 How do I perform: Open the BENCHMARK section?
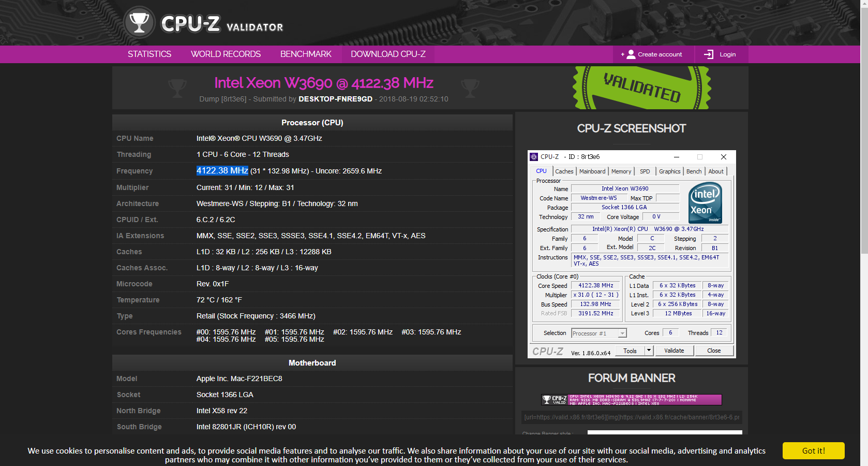click(x=306, y=54)
